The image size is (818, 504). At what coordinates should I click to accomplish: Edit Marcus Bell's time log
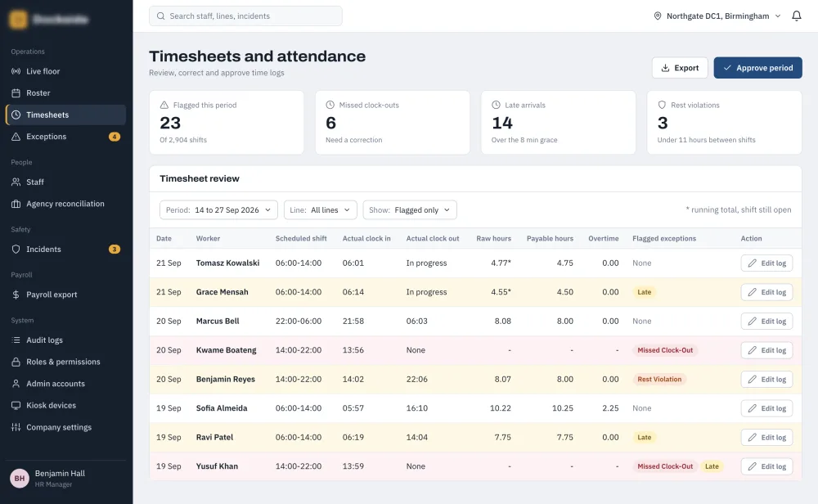[x=767, y=322]
